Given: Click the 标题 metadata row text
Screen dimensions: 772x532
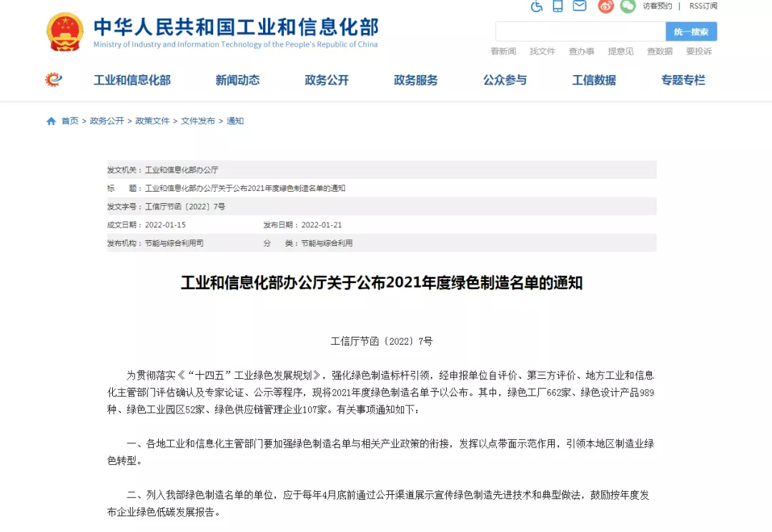Looking at the screenshot, I should 245,188.
